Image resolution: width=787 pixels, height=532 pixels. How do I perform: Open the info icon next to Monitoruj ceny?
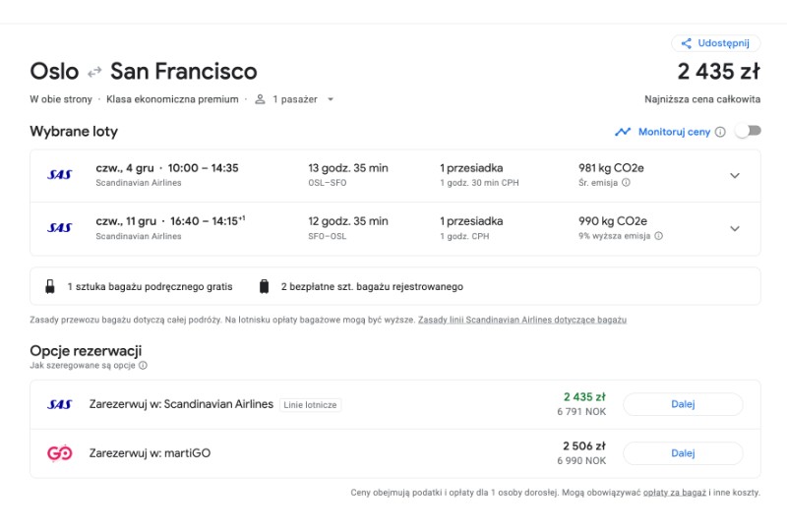[720, 132]
